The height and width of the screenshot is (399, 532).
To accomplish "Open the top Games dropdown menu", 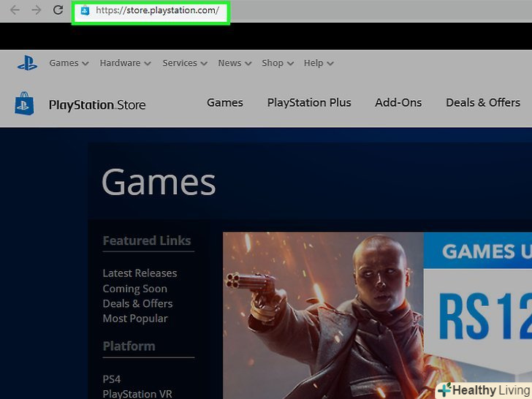I will coord(69,63).
